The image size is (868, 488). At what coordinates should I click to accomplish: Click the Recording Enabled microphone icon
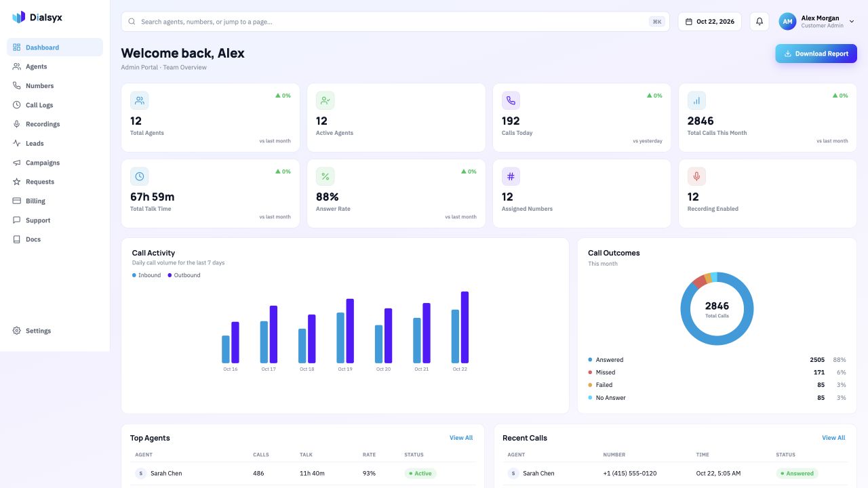click(x=696, y=176)
